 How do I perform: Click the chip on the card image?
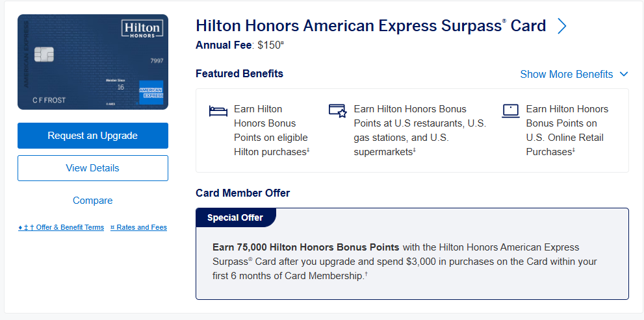coord(44,55)
